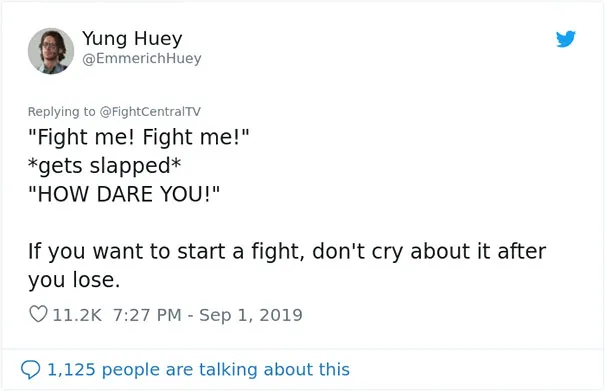
Task: Like the tweet with heart icon
Action: coord(38,314)
